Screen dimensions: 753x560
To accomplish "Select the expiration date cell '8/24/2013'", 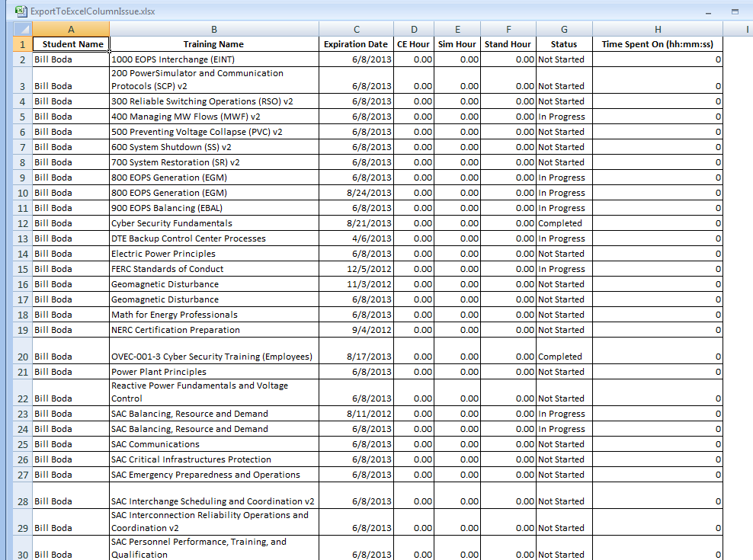I will pos(357,193).
